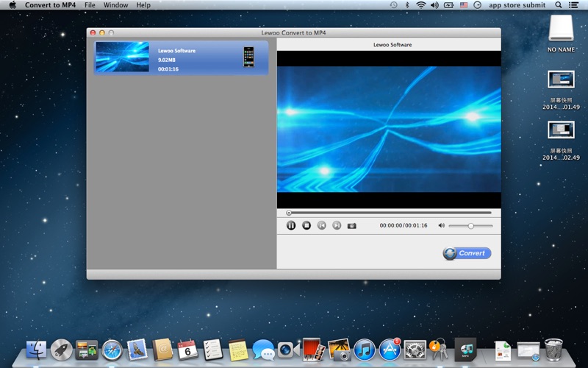The width and height of the screenshot is (588, 368).
Task: Open Keychain Access from the dock
Action: click(x=439, y=349)
